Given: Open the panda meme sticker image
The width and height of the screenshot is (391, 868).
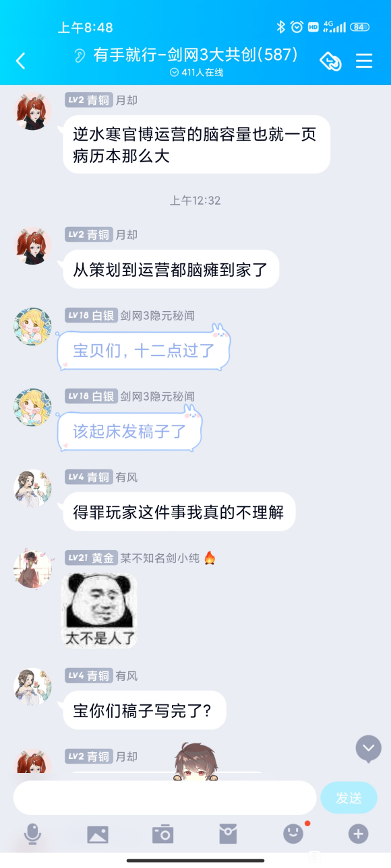Looking at the screenshot, I should click(x=100, y=611).
